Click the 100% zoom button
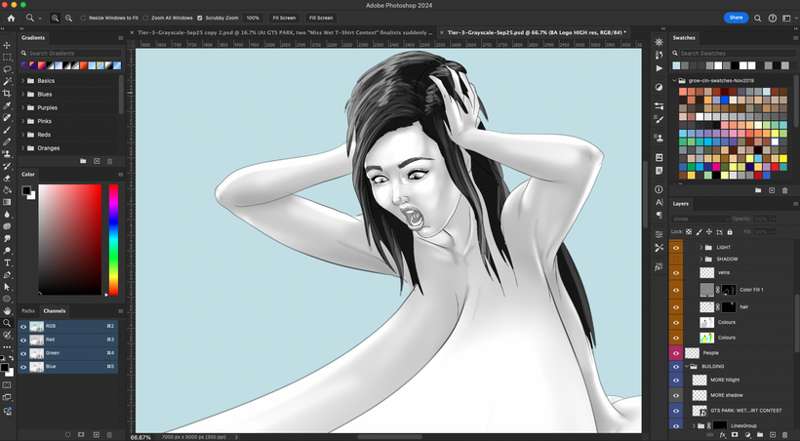Screen dimensions: 800x441 point(253,18)
